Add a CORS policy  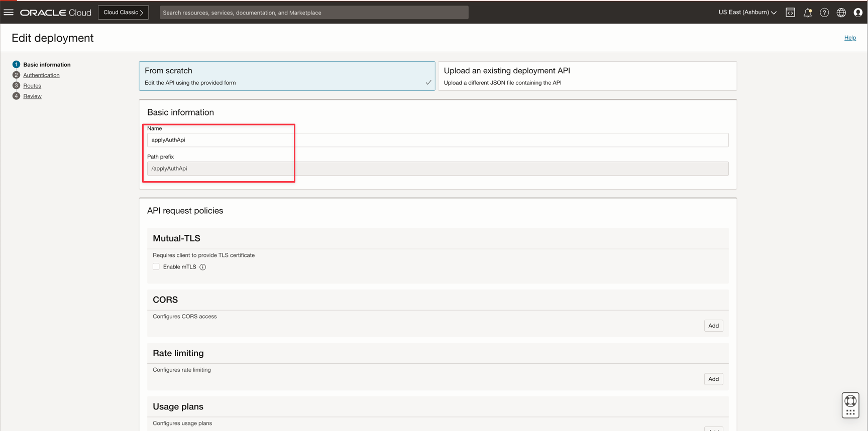pos(713,326)
